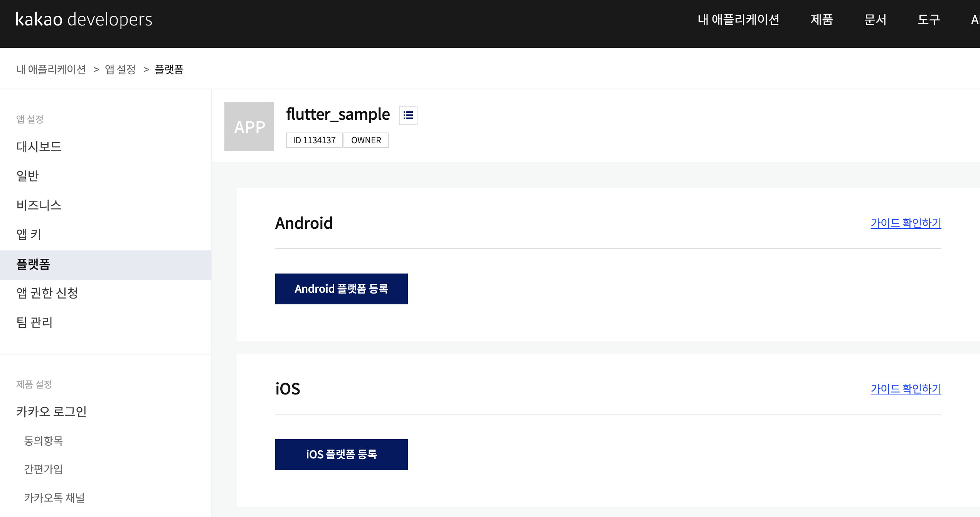The width and height of the screenshot is (980, 517).
Task: Open the 제품 top menu
Action: pos(822,19)
